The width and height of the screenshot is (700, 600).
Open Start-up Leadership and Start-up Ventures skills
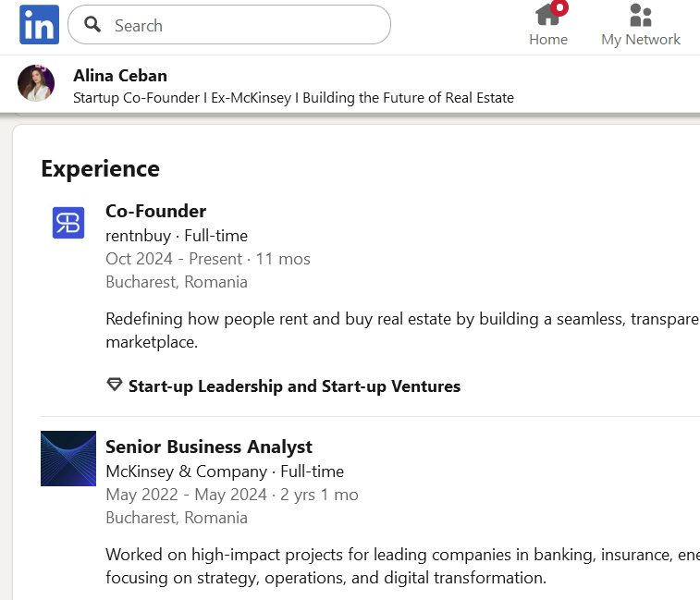(294, 386)
